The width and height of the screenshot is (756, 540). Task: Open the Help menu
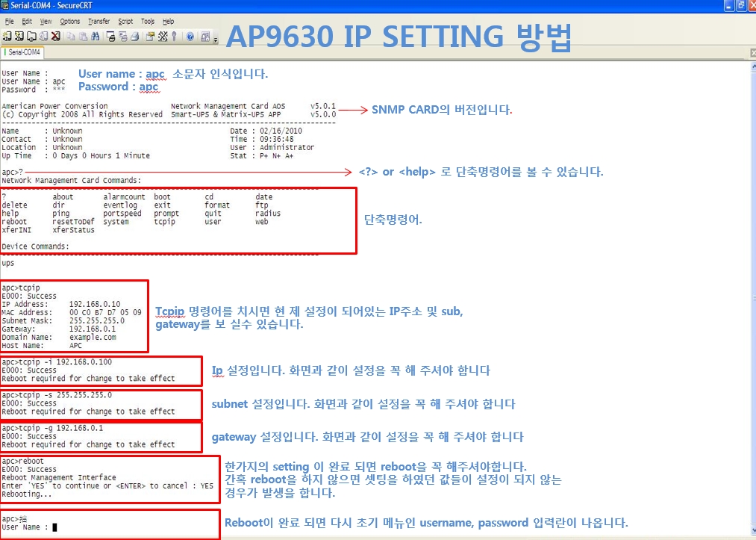point(168,21)
